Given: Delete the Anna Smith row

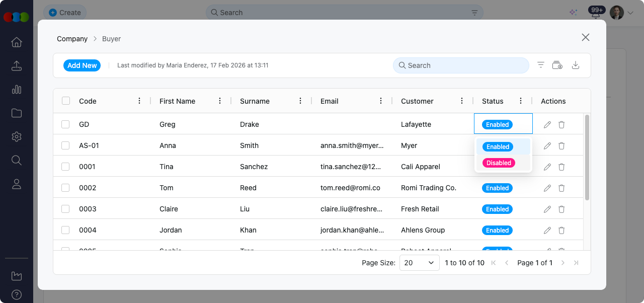Looking at the screenshot, I should (x=561, y=145).
